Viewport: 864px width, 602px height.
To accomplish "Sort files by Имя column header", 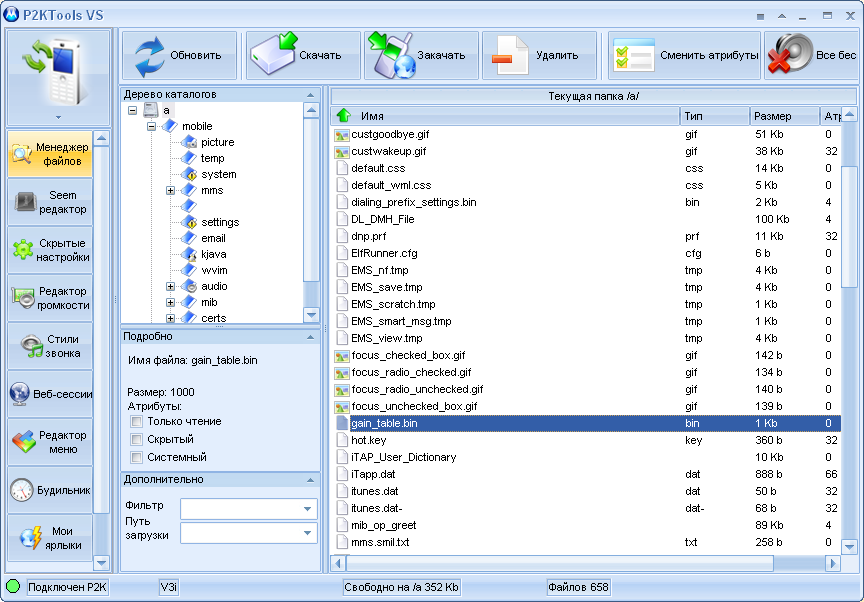I will pos(505,116).
